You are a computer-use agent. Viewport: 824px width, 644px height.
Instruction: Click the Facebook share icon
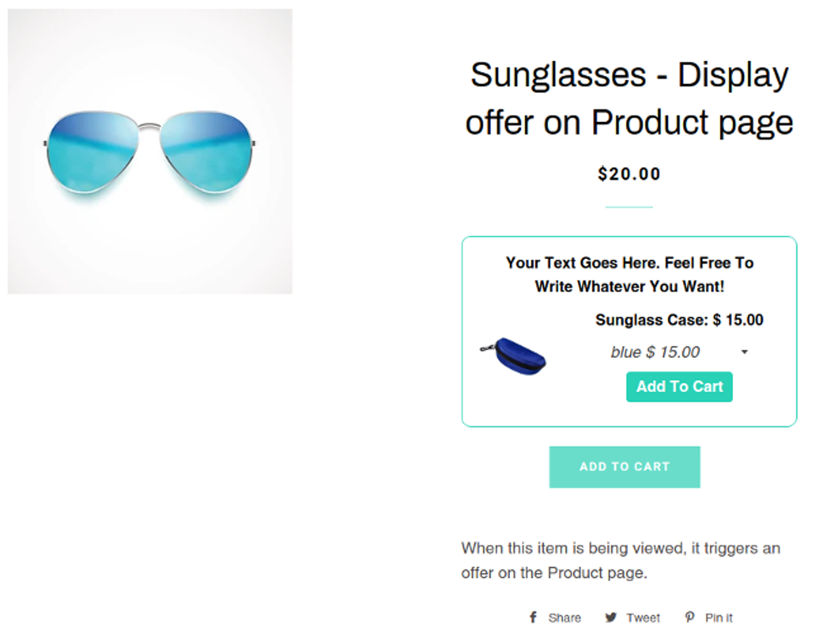(x=533, y=617)
